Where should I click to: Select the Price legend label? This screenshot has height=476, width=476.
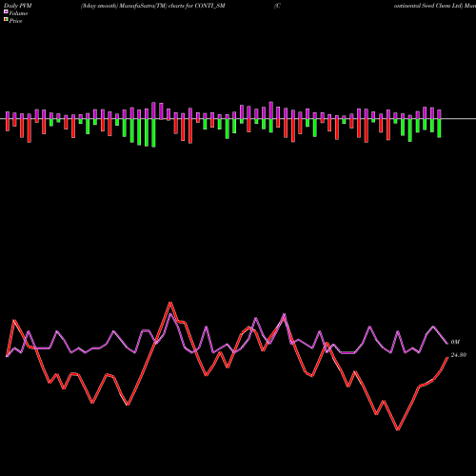15,21
